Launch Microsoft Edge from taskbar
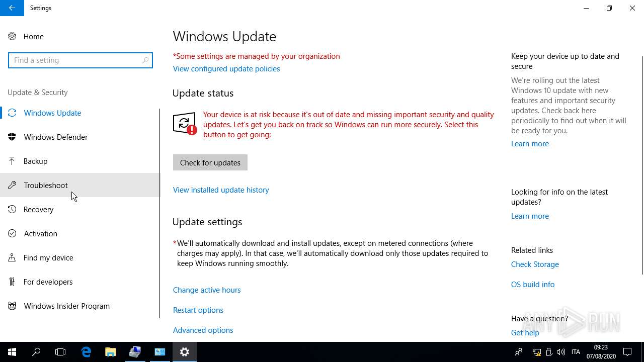The image size is (644, 362). (86, 352)
